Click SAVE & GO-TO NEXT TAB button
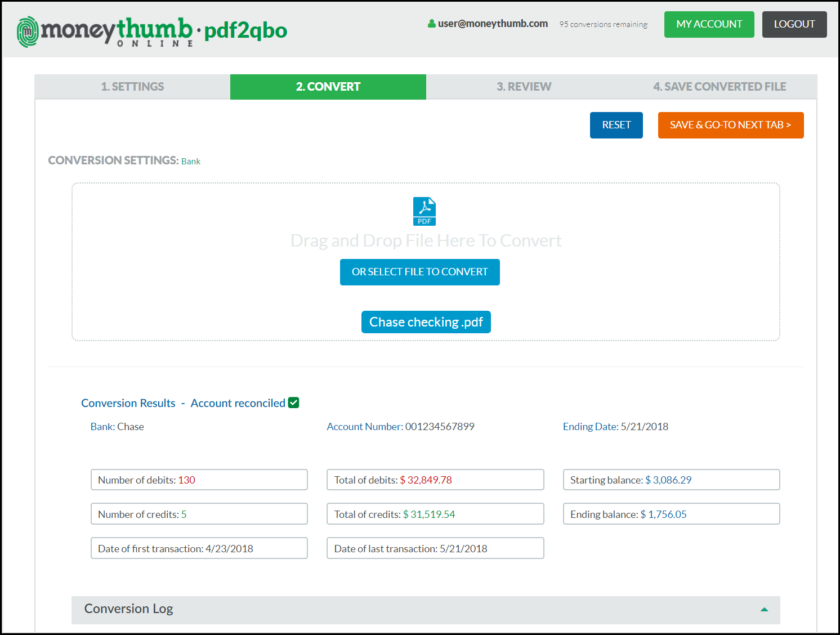This screenshot has height=635, width=840. pyautogui.click(x=731, y=125)
